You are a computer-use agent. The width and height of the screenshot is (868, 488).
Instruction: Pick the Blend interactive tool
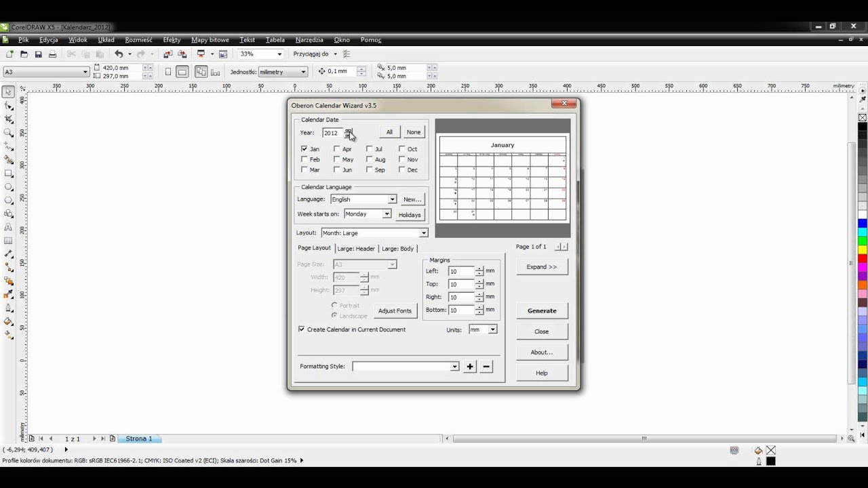(9, 281)
